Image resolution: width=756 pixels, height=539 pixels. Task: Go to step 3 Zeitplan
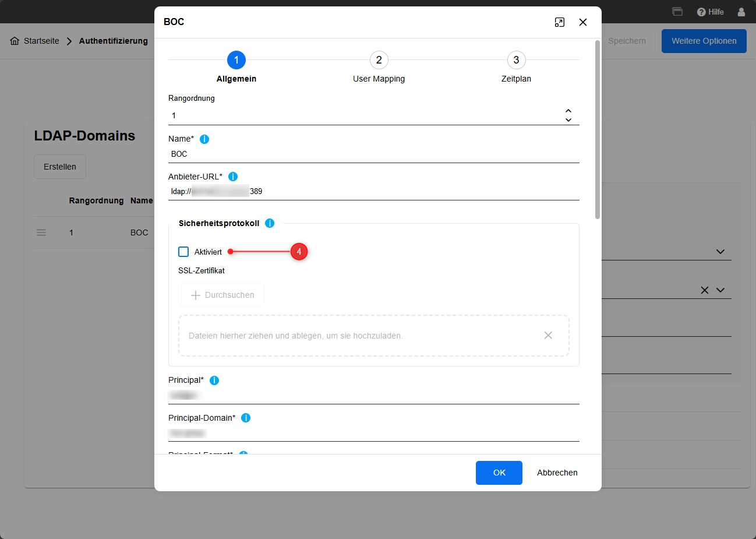click(516, 60)
